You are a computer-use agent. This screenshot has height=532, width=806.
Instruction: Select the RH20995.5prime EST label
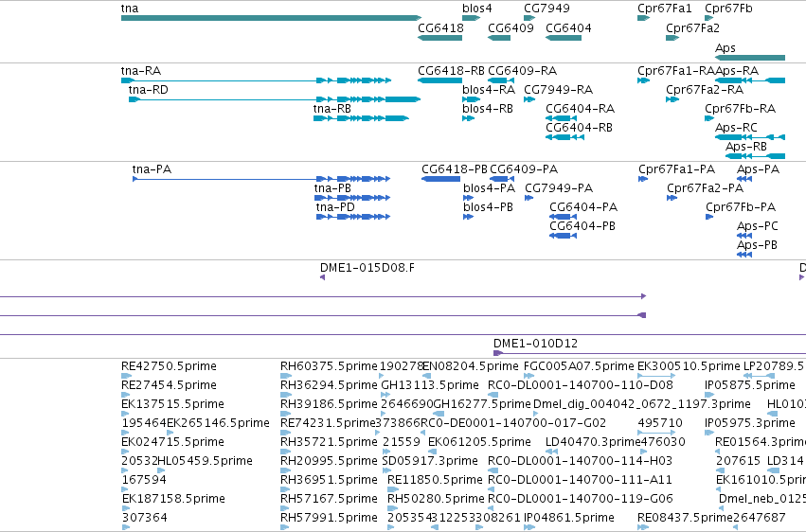[329, 461]
